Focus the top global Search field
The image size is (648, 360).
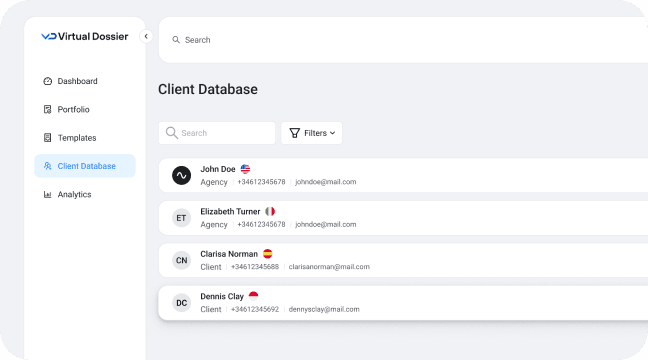tap(403, 40)
